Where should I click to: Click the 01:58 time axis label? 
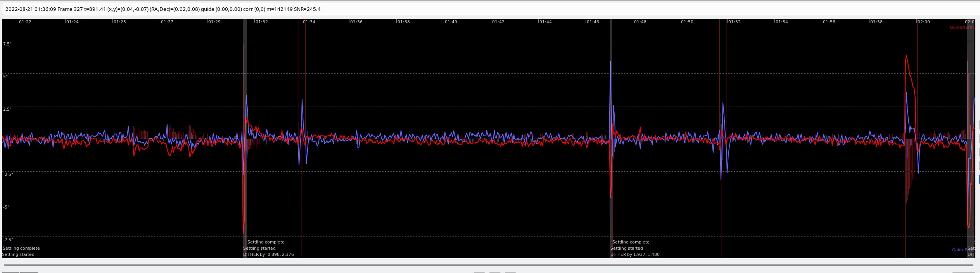click(876, 22)
